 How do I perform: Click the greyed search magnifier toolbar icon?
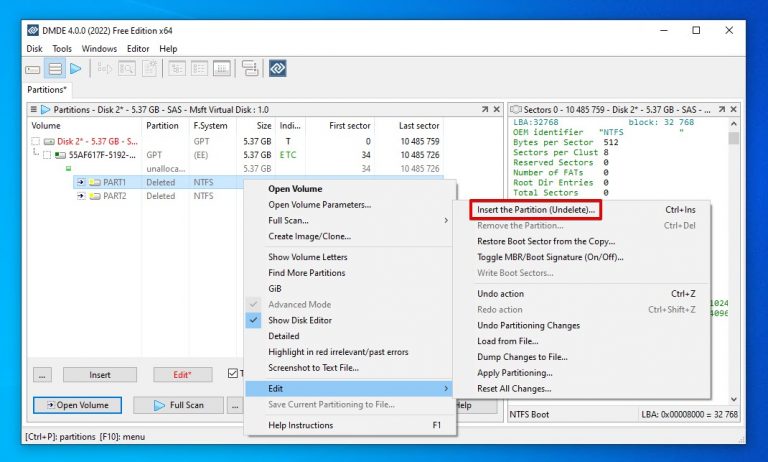[x=126, y=69]
